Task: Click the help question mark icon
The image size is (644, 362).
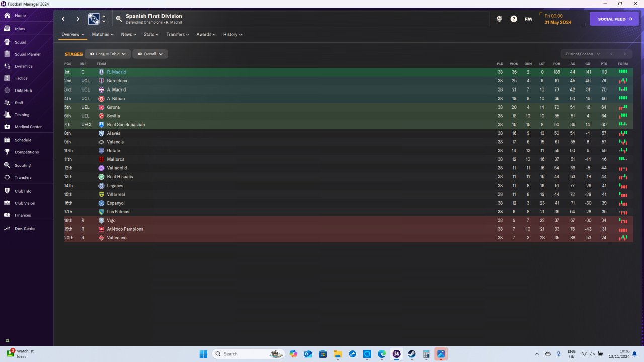Action: (514, 19)
